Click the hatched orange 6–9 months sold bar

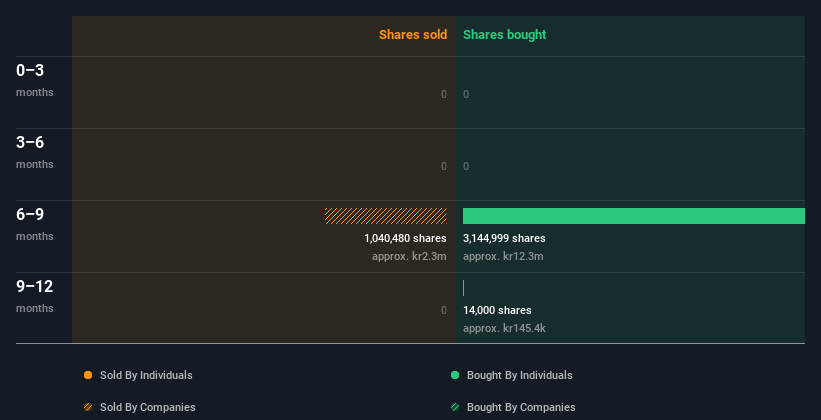coord(386,216)
